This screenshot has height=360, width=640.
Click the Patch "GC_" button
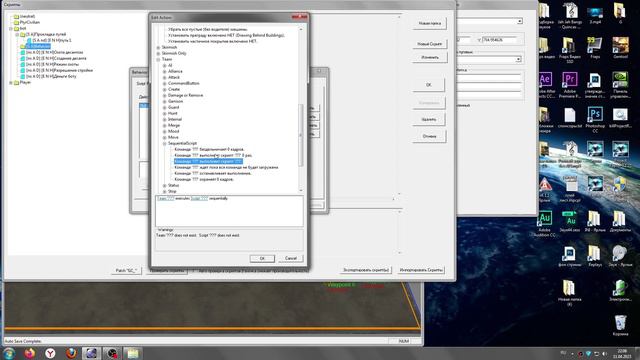127,270
